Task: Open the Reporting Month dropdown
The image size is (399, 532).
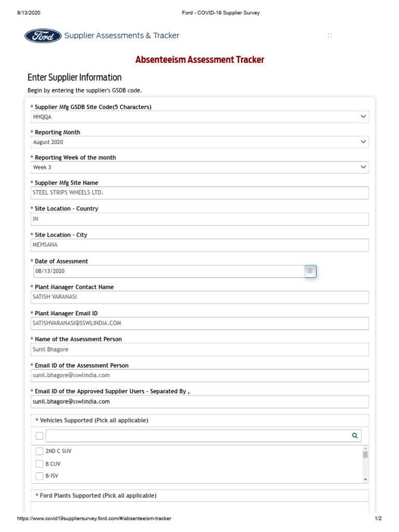Action: 363,142
